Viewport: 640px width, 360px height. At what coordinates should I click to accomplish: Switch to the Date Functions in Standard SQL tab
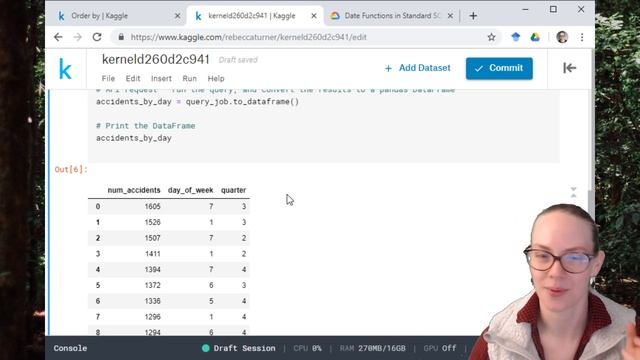tap(392, 16)
